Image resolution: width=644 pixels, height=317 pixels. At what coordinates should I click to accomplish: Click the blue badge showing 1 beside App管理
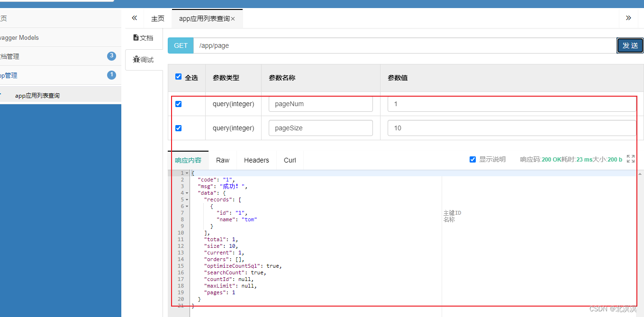[x=111, y=75]
